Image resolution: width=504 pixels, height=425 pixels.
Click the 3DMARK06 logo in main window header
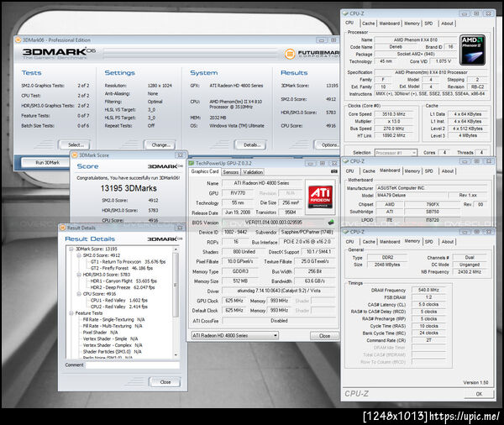[59, 53]
